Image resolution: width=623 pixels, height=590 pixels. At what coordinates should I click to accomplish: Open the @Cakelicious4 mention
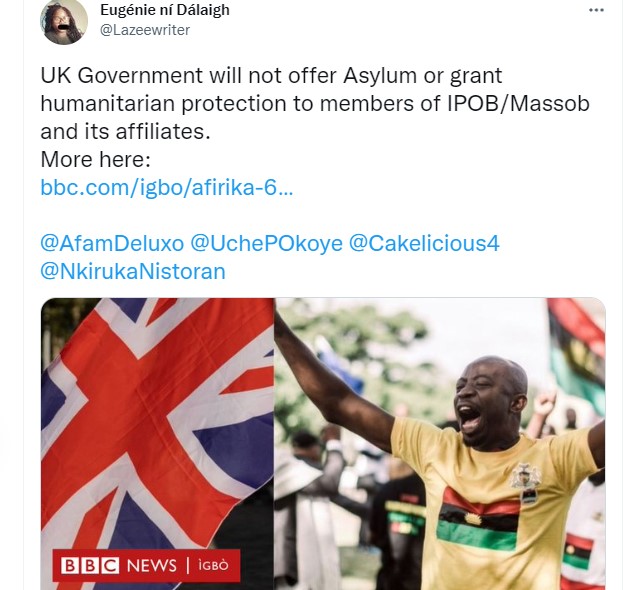[x=424, y=244]
